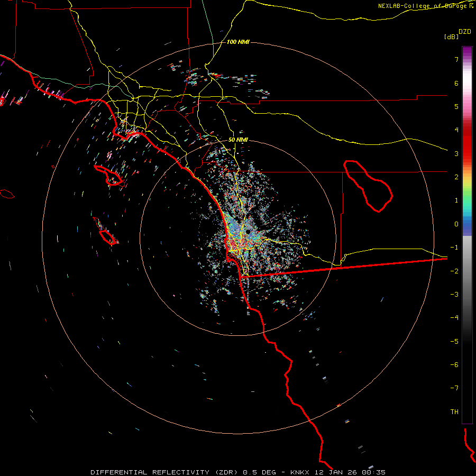This screenshot has width=476, height=476.
Task: Click the DZD legend title
Action: [x=465, y=32]
